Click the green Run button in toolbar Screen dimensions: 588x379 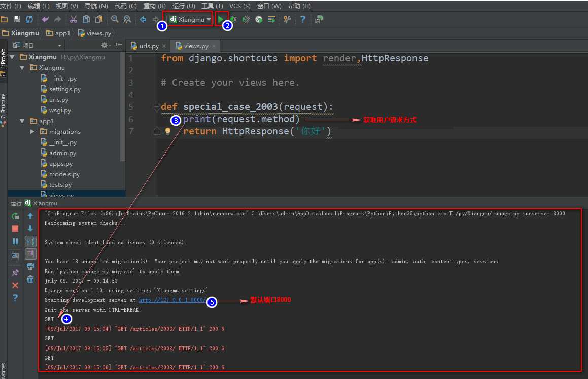[221, 19]
